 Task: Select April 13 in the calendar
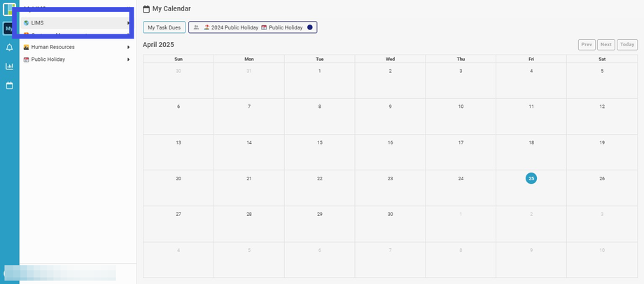click(178, 152)
